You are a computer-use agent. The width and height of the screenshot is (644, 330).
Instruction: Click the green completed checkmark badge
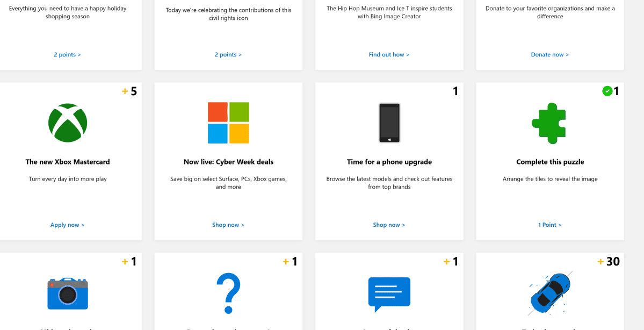[609, 91]
